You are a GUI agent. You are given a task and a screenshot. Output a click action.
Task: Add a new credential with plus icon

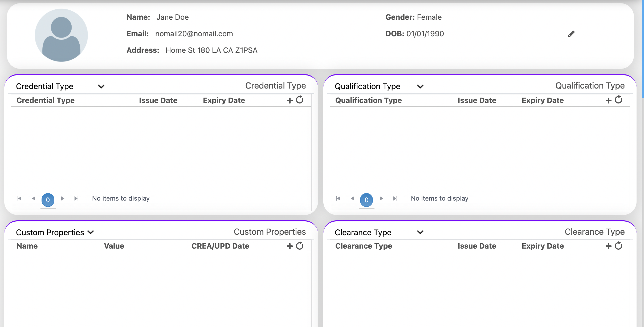[x=290, y=101]
